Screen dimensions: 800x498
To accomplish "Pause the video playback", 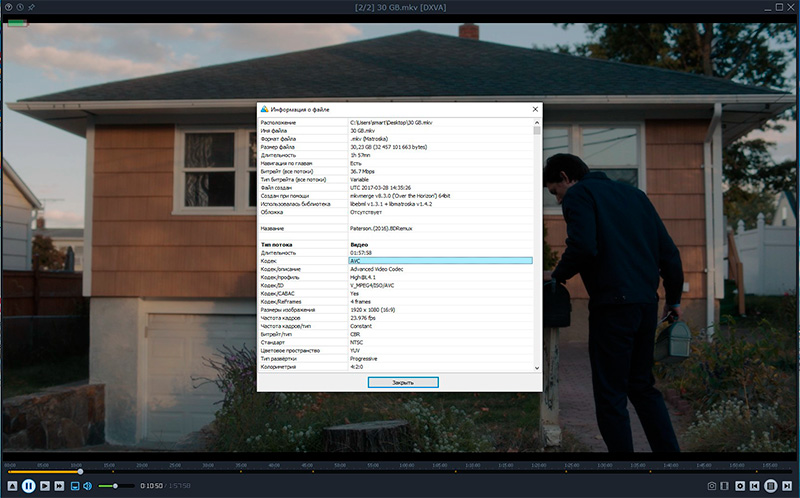I will coord(29,485).
